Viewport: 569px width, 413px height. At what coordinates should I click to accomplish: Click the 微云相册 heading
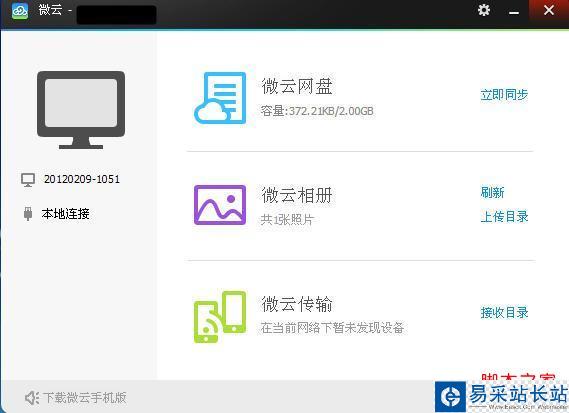(x=297, y=195)
